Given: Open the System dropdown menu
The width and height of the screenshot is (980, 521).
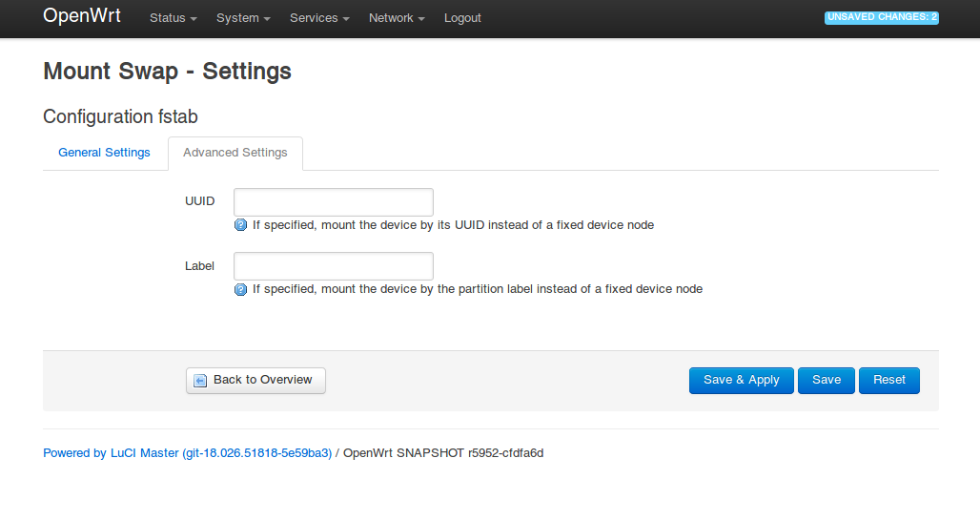Looking at the screenshot, I should [x=243, y=18].
